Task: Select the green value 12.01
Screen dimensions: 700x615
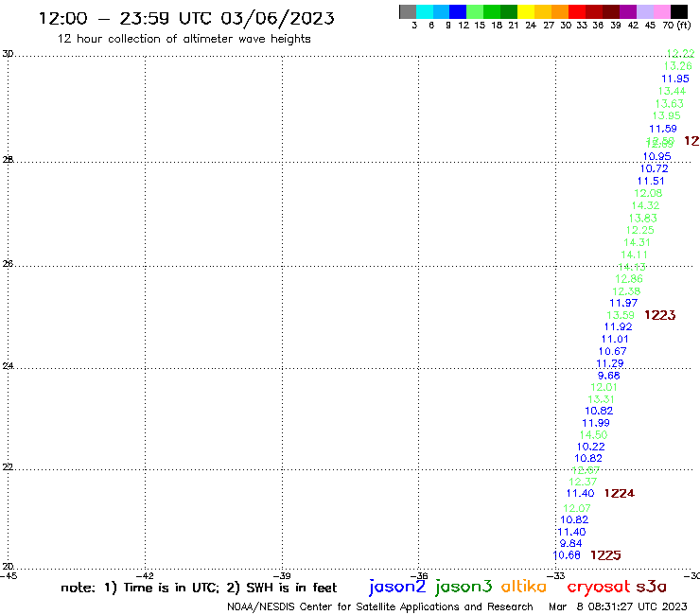Action: pos(604,387)
